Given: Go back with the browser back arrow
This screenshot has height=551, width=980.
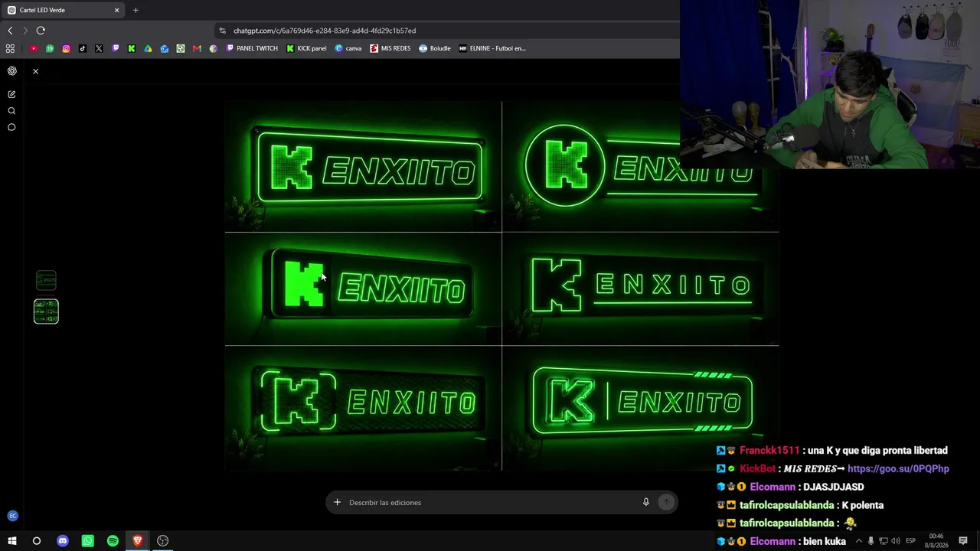Looking at the screenshot, I should click(10, 31).
